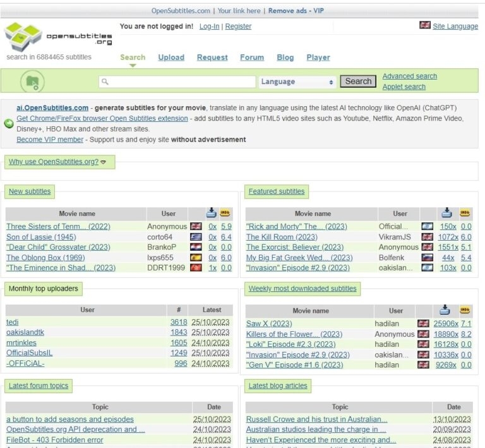Open the Site Language selector
The height and width of the screenshot is (448, 485).
[455, 26]
